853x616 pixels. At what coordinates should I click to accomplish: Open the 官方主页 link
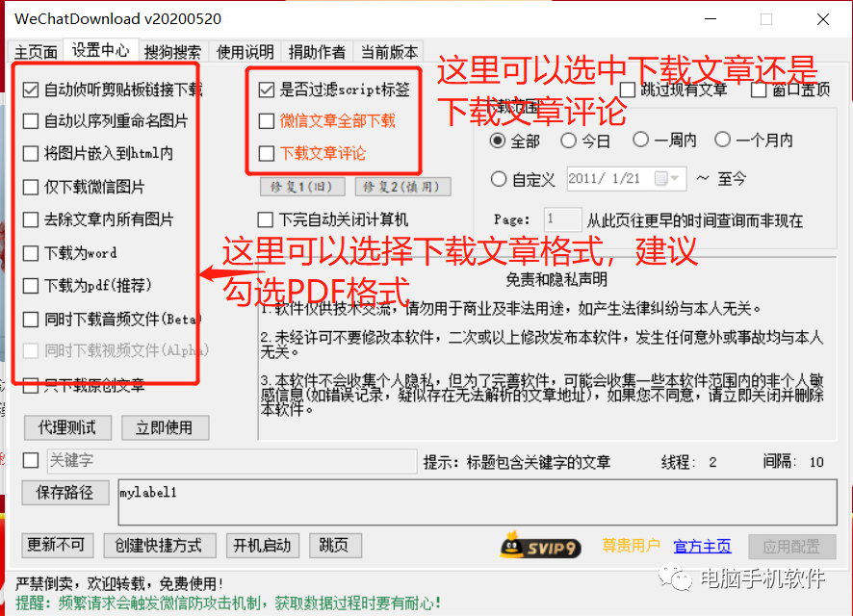(702, 547)
